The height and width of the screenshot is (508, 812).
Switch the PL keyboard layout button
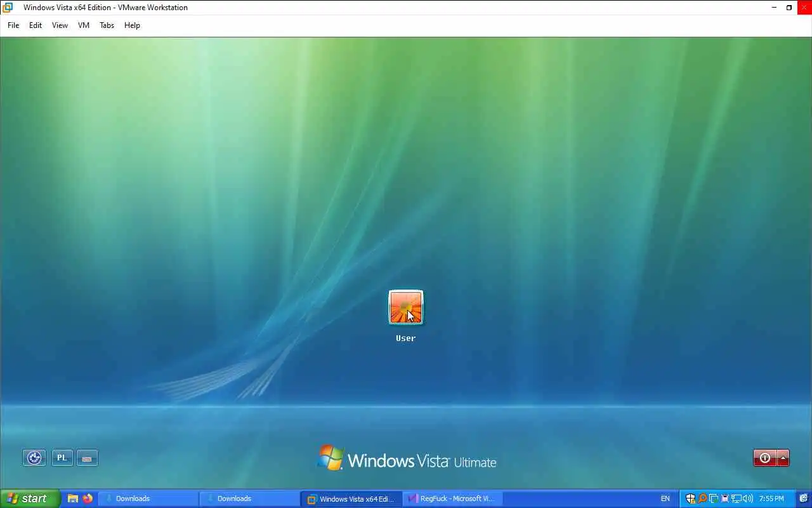click(62, 458)
